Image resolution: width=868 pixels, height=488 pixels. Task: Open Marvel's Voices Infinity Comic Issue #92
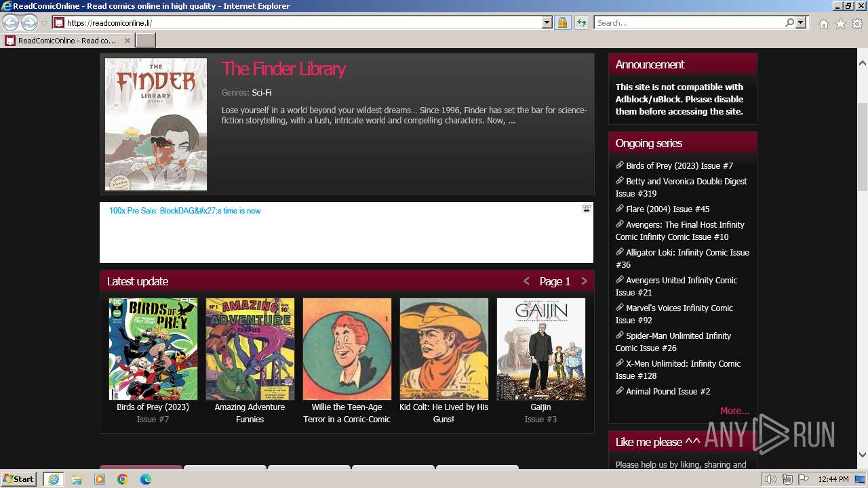[675, 314]
